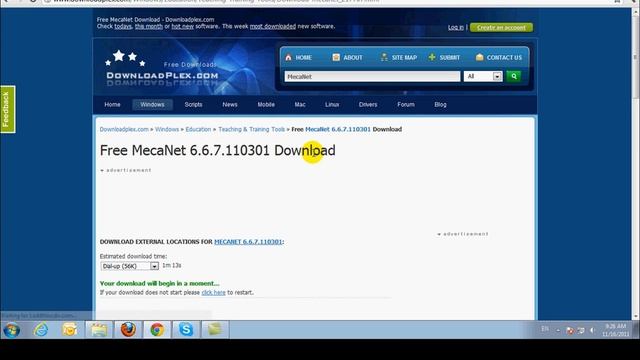This screenshot has height=360, width=640.
Task: Click the hot new software link
Action: [x=182, y=26]
